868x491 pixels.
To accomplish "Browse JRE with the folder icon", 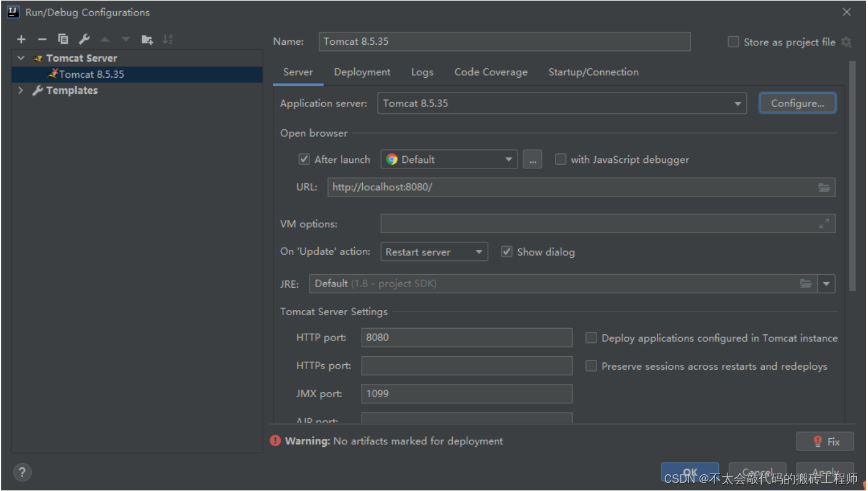I will pos(806,283).
